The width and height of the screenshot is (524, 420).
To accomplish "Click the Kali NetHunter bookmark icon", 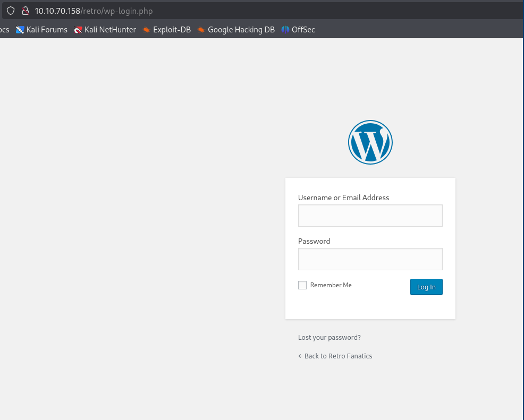I will 78,30.
